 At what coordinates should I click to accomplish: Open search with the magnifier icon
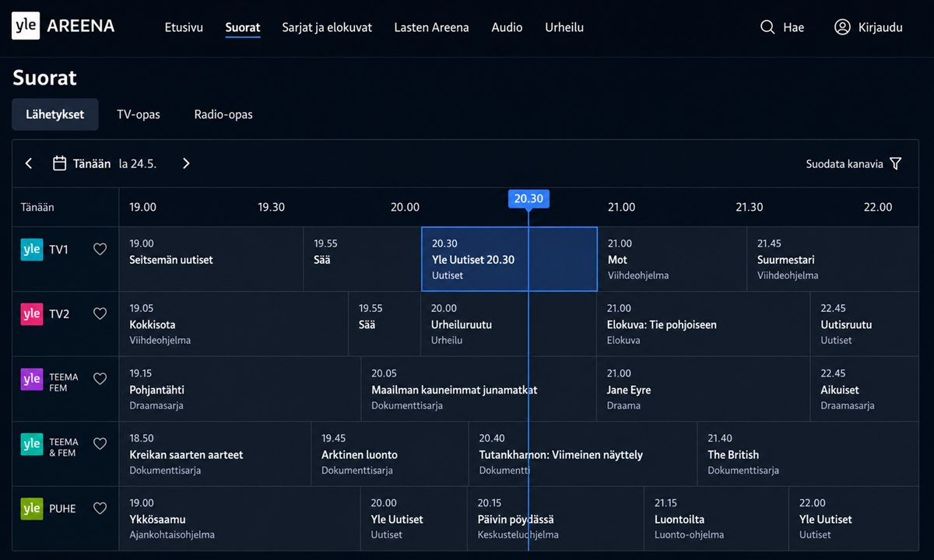tap(767, 27)
